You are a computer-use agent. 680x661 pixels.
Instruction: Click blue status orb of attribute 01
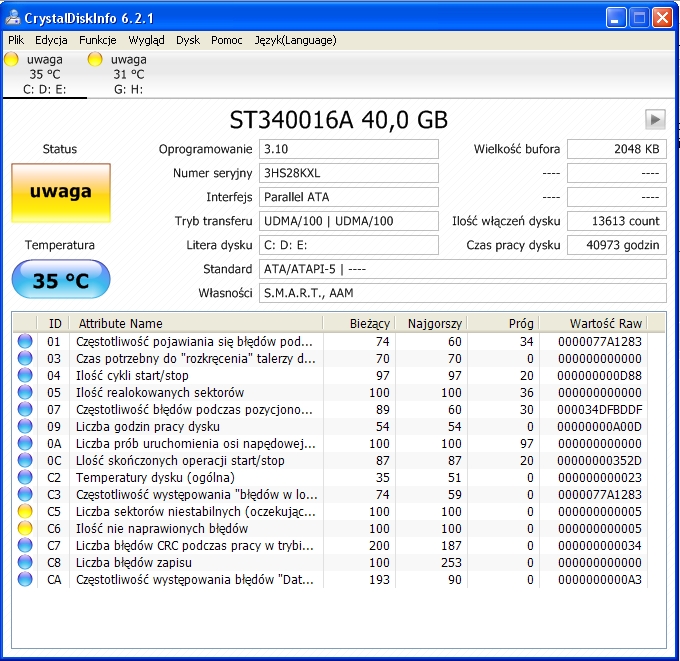pos(25,341)
